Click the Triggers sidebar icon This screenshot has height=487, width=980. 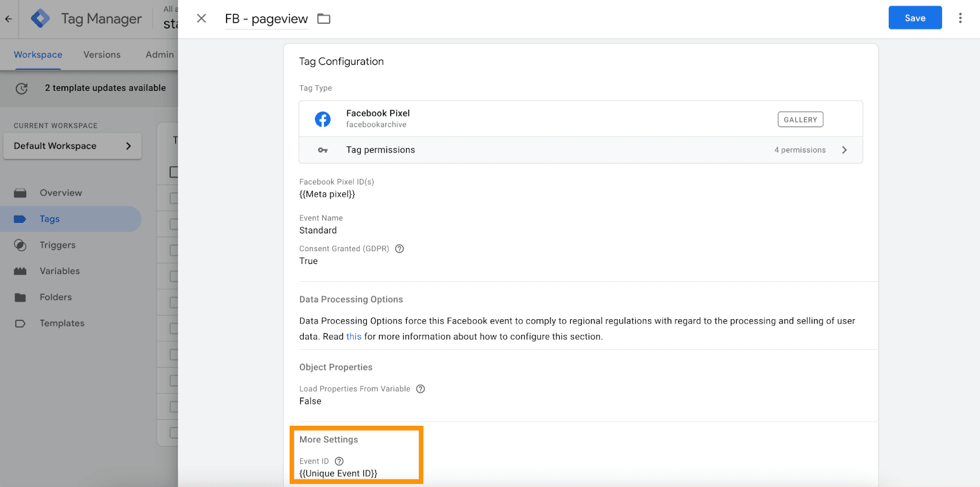pyautogui.click(x=20, y=245)
